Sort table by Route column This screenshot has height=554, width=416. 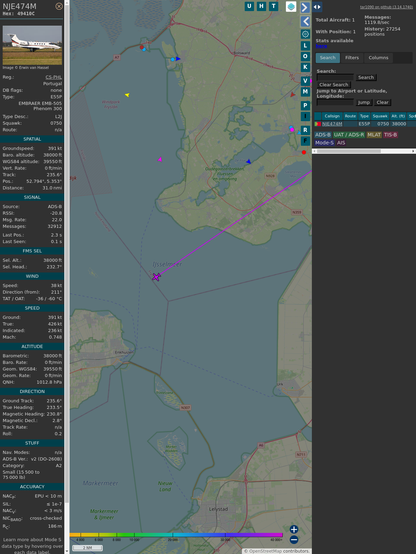pos(350,116)
